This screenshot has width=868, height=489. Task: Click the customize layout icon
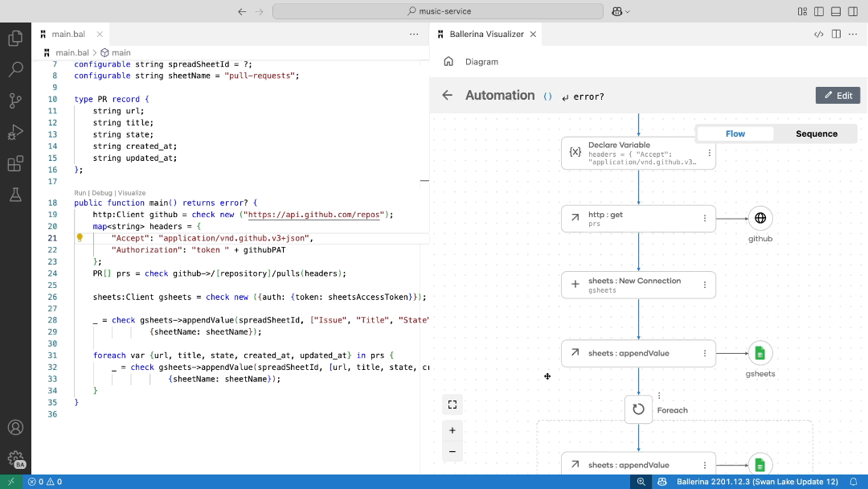pos(802,11)
